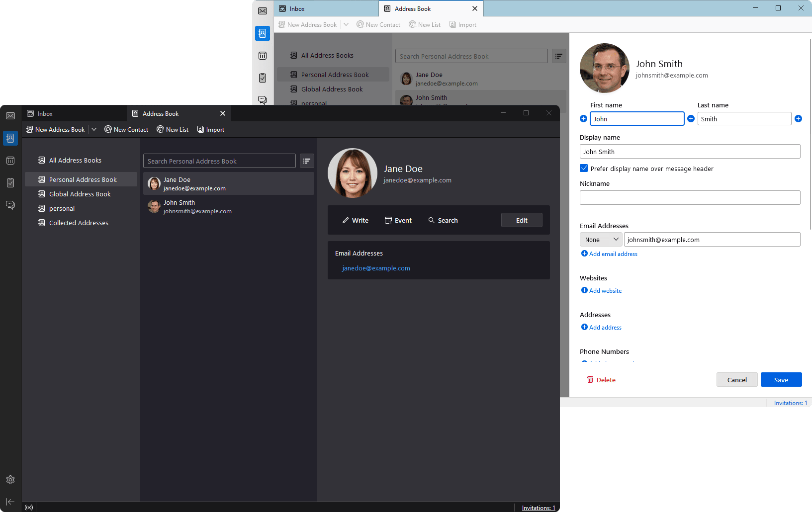
Task: Create a mailing list with New List
Action: pyautogui.click(x=173, y=129)
